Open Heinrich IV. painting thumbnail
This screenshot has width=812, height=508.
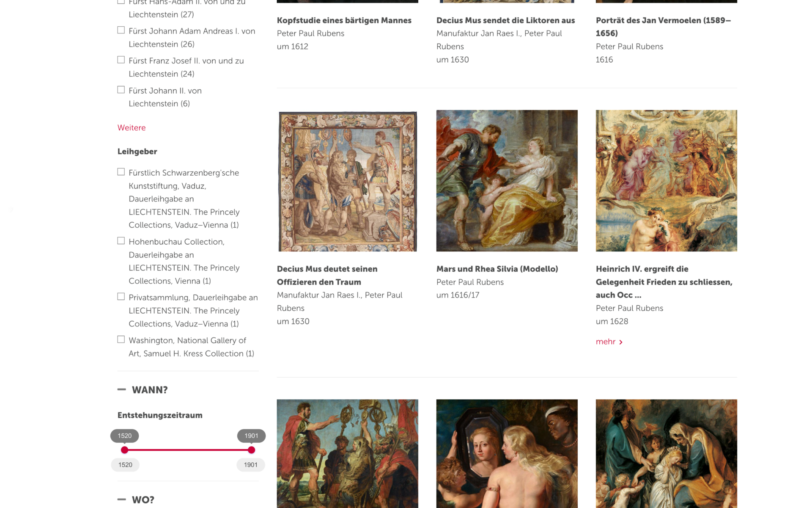click(667, 181)
